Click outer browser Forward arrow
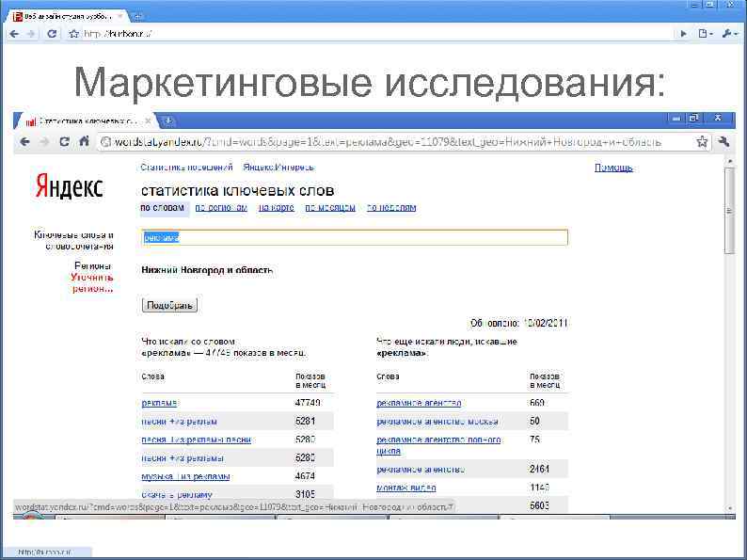 tap(31, 34)
